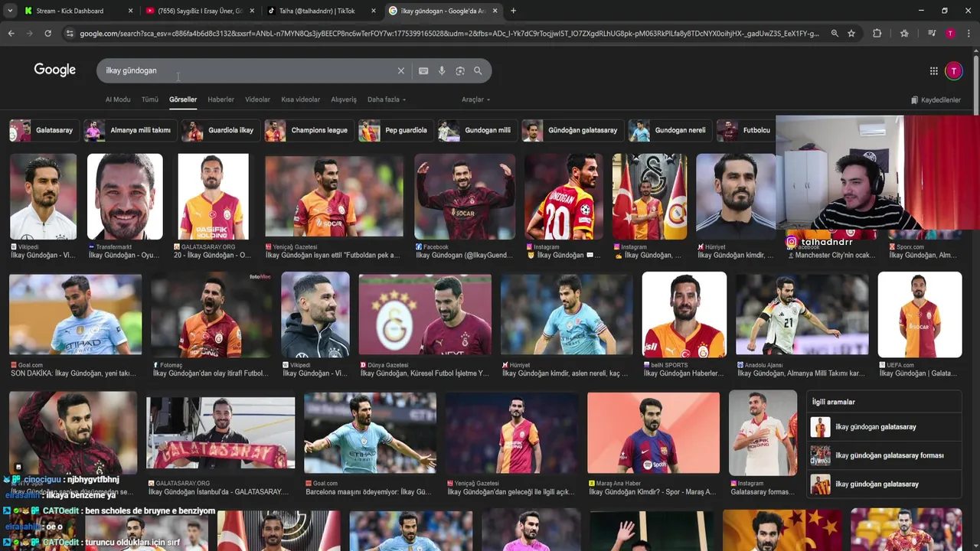Screen dimensions: 980x551
Task: Start voice search with the microphone icon
Action: 442,70
